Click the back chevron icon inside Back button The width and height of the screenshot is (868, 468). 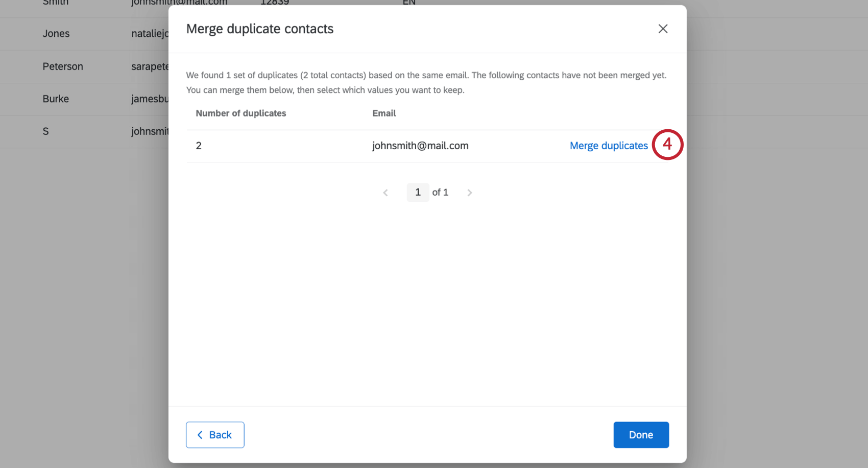click(200, 435)
